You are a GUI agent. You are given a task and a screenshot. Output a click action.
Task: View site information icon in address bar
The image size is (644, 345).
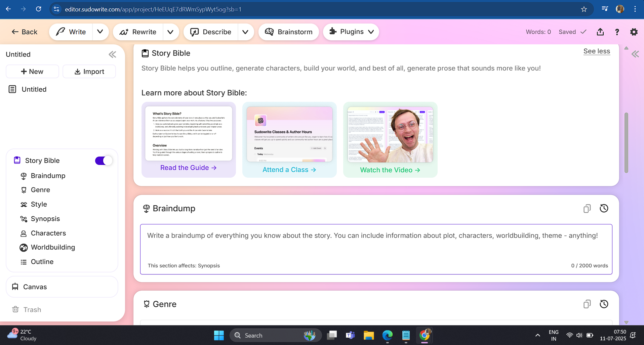[56, 9]
